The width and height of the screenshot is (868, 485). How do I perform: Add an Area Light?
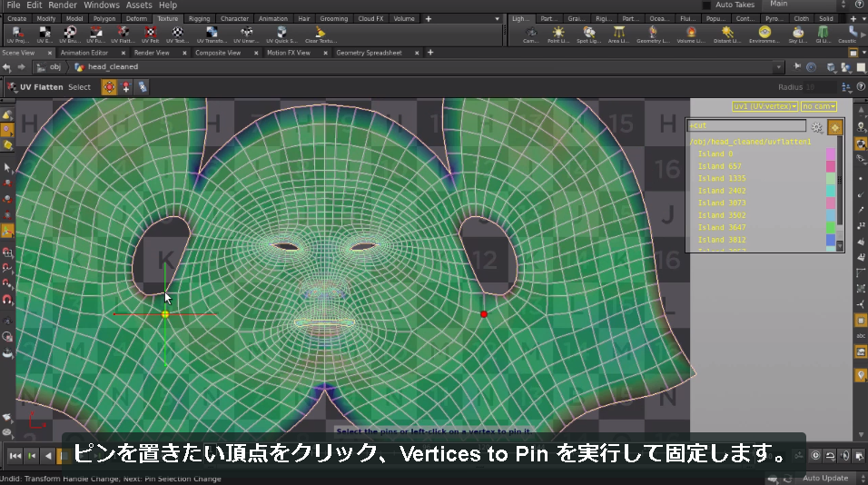[x=618, y=35]
